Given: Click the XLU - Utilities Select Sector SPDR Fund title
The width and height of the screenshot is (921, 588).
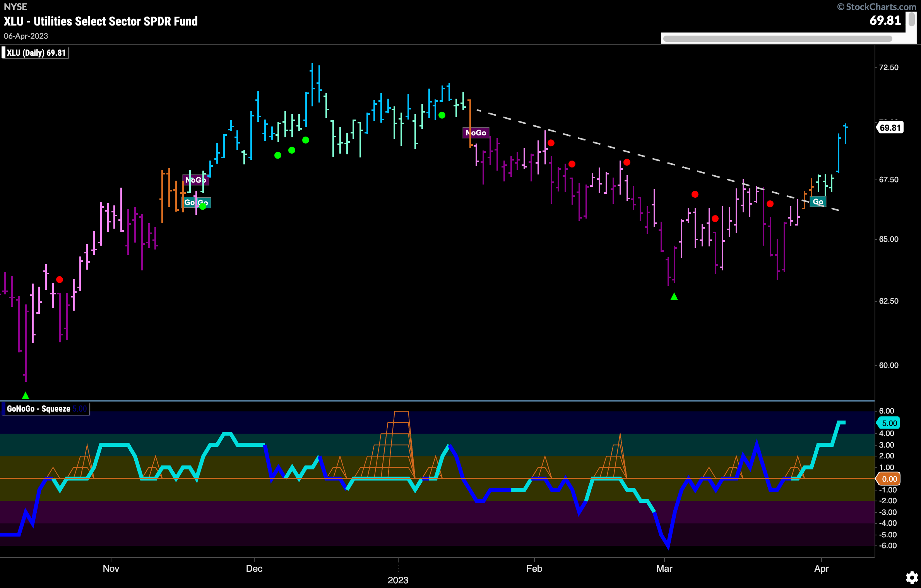Looking at the screenshot, I should pyautogui.click(x=101, y=21).
